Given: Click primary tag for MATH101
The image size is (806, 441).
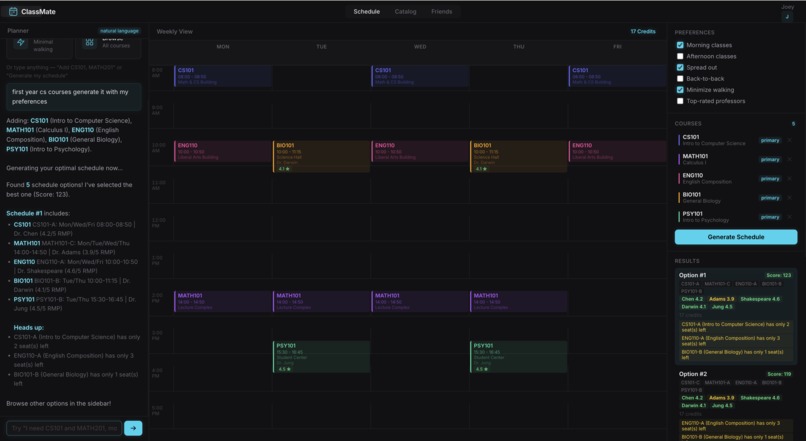Looking at the screenshot, I should point(770,159).
